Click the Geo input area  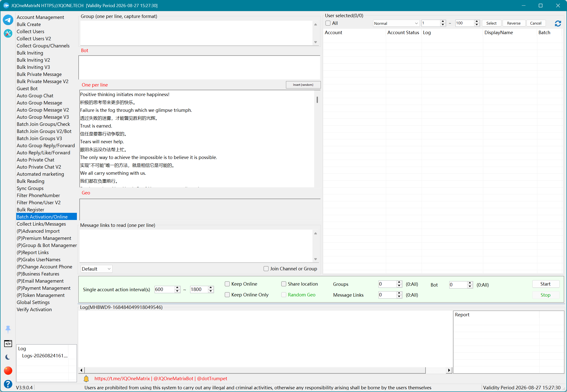tap(200, 209)
